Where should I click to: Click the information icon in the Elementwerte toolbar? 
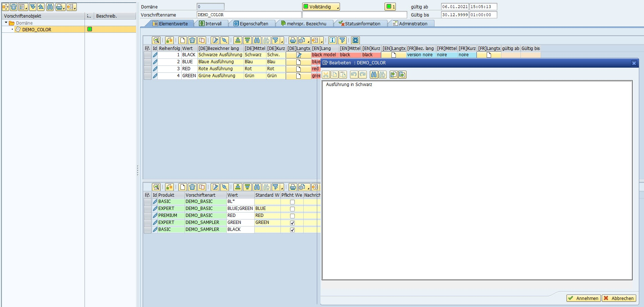(332, 40)
